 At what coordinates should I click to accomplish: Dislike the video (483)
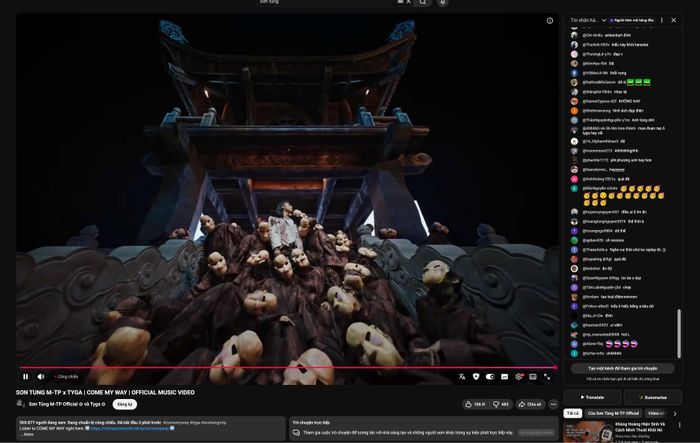[x=501, y=404]
